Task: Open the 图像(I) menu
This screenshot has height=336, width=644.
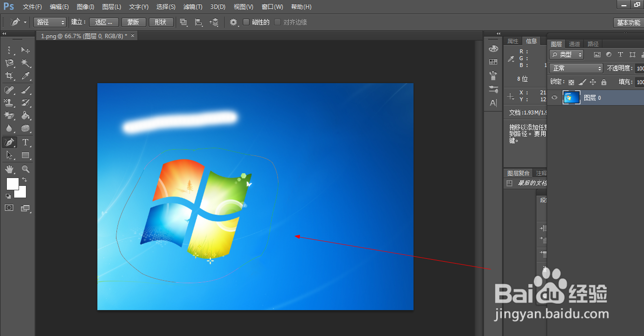Action: click(86, 7)
